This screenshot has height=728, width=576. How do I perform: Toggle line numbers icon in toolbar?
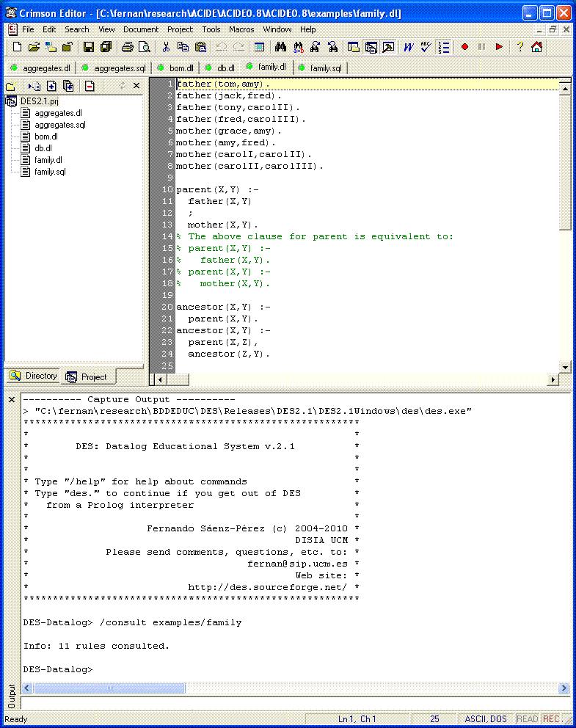pyautogui.click(x=444, y=47)
